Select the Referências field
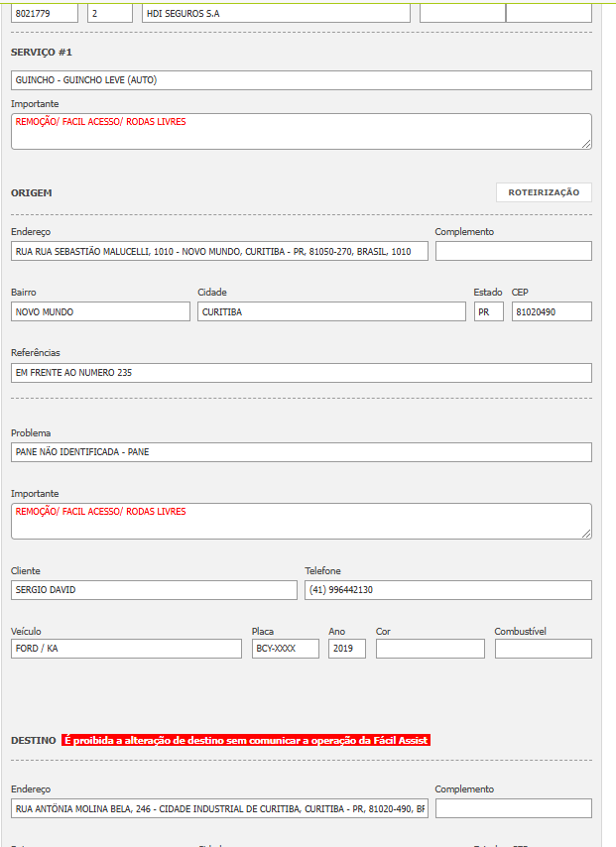This screenshot has width=616, height=847. (302, 373)
